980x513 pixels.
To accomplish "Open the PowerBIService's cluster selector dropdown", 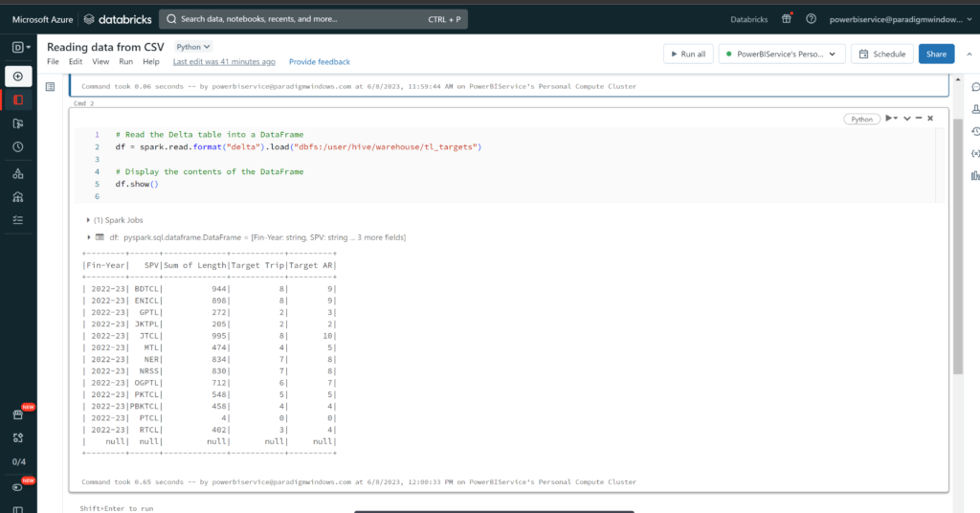I will [782, 54].
